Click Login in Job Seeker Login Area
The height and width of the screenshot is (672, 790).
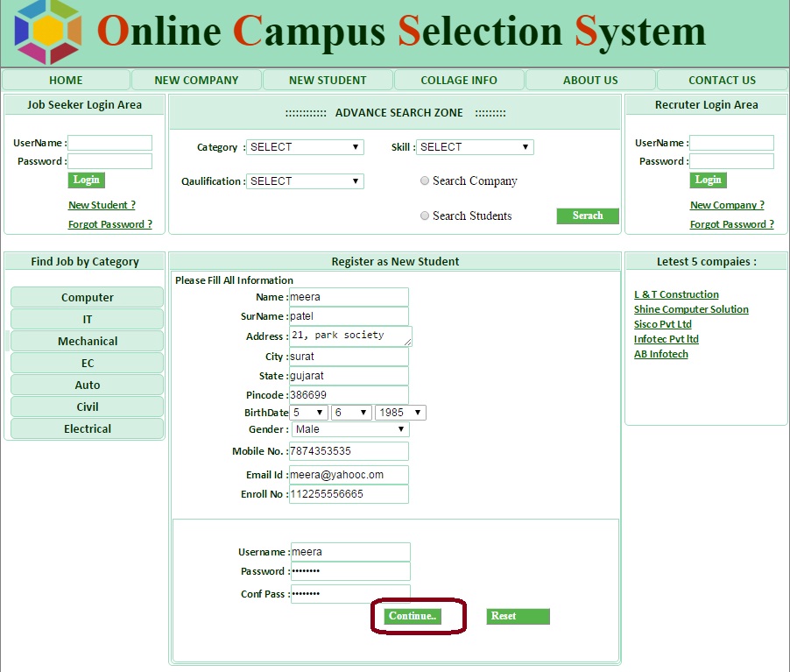[86, 180]
